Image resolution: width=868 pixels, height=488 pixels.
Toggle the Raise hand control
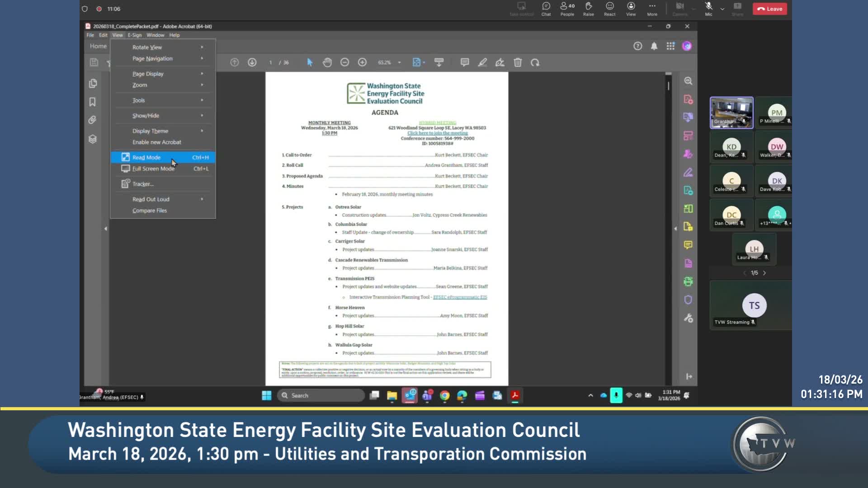click(589, 8)
